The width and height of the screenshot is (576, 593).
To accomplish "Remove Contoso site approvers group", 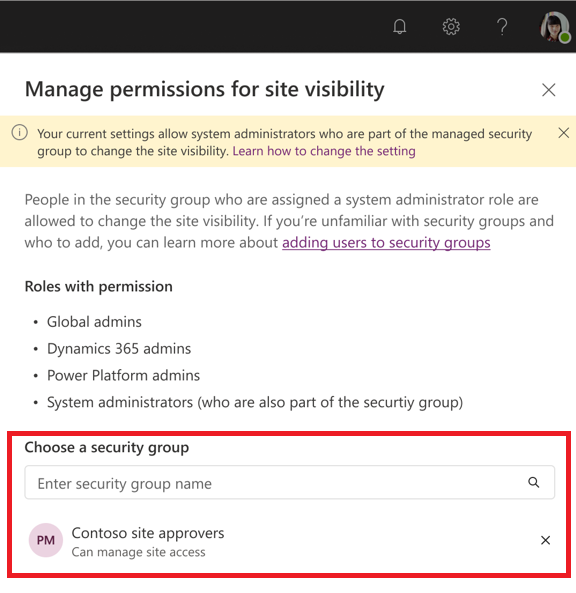I will (545, 540).
